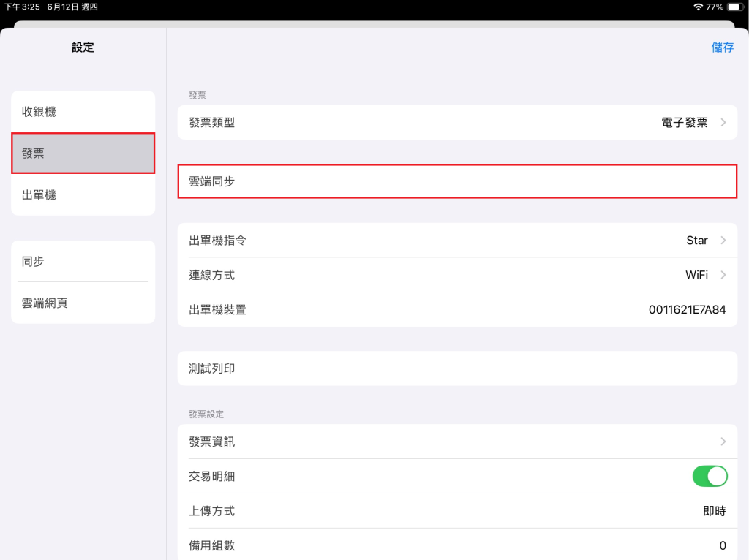
Task: Tap the 發票資訊 label
Action: (211, 442)
